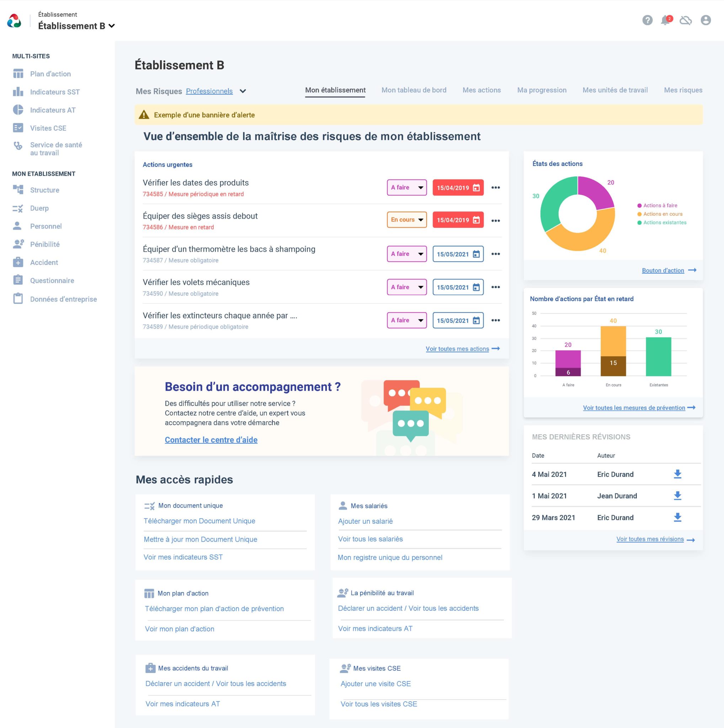Open the Indicateurs SST sidebar section
The width and height of the screenshot is (724, 728).
[x=55, y=92]
